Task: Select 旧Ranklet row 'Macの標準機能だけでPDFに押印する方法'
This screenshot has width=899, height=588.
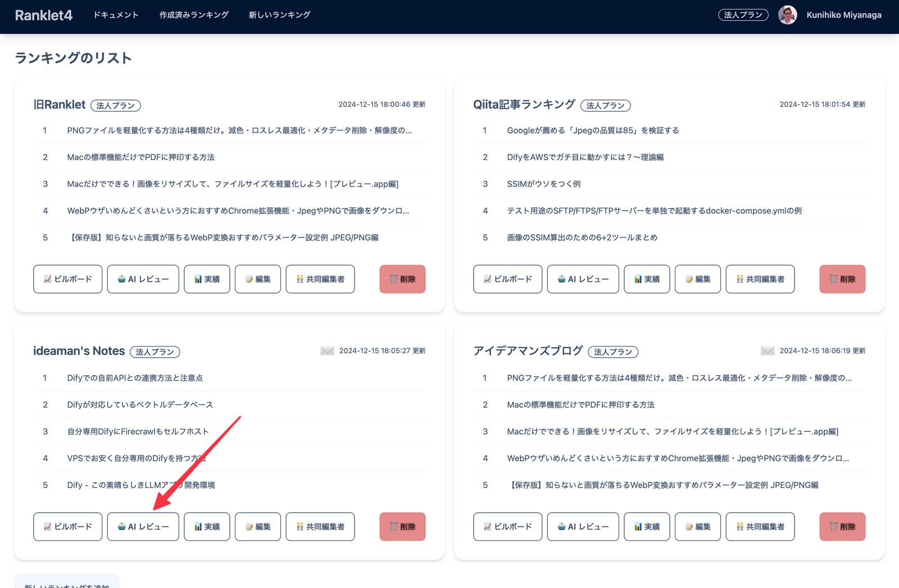Action: click(229, 157)
